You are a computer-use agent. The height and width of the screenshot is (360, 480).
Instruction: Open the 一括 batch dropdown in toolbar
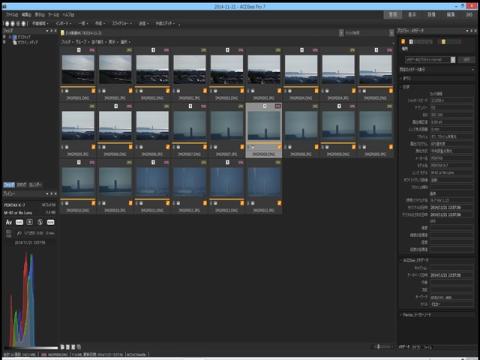point(83,23)
